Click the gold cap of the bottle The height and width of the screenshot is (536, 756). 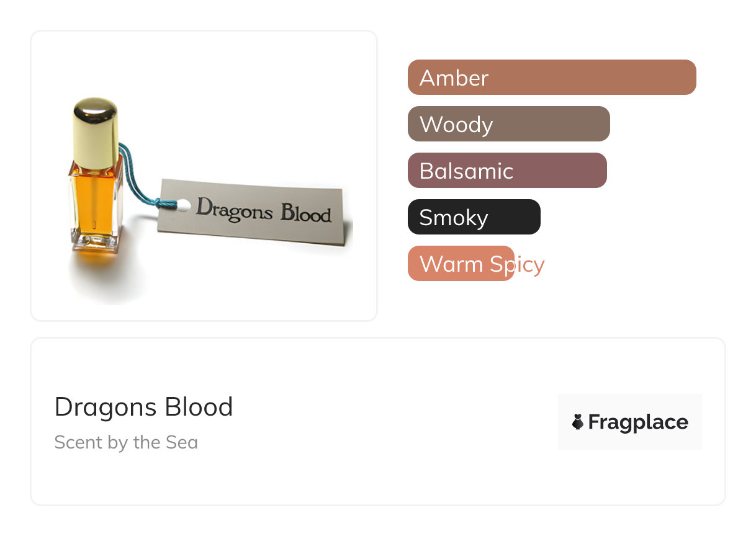(95, 132)
